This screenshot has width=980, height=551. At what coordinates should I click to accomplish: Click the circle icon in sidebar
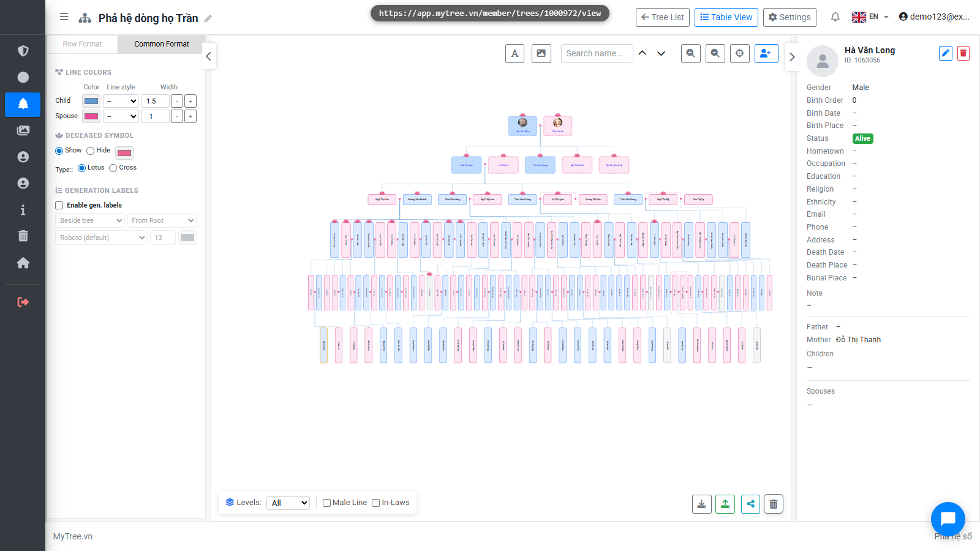[x=23, y=77]
